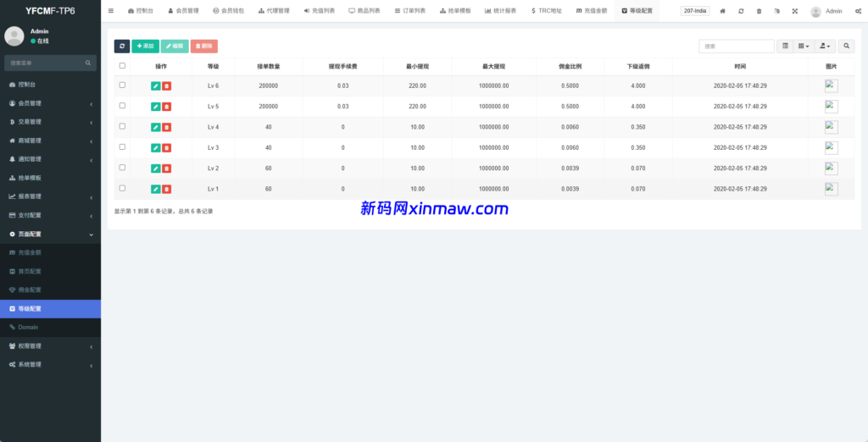
Task: Click the sidebar menu search magnifier icon
Action: (88, 63)
